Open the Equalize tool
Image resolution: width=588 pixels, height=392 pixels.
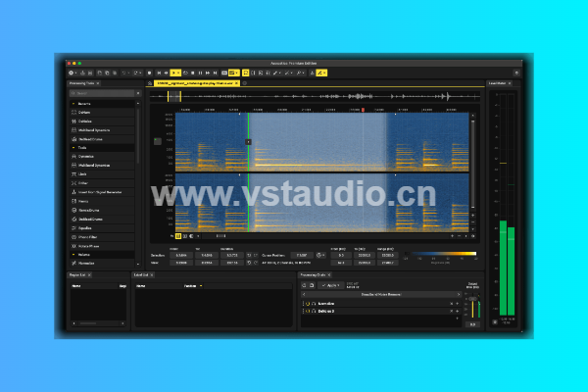(102, 228)
